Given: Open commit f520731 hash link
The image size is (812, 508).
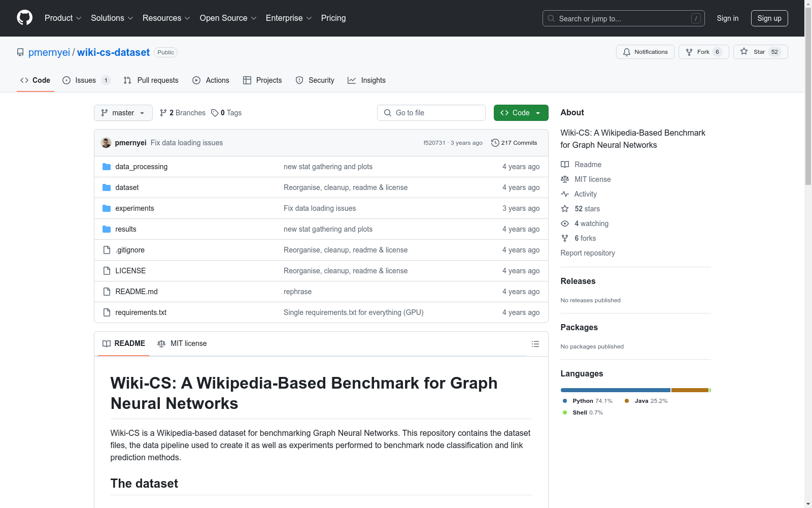Looking at the screenshot, I should pyautogui.click(x=434, y=143).
